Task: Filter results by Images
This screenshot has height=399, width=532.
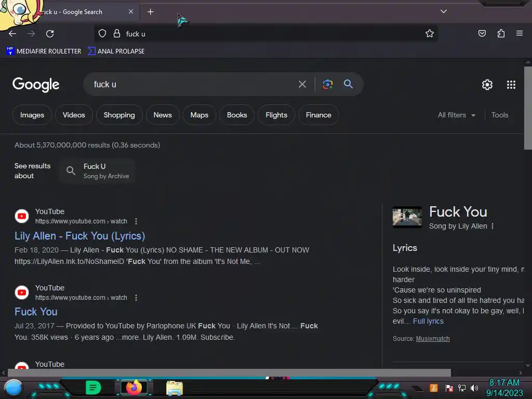Action: point(32,115)
